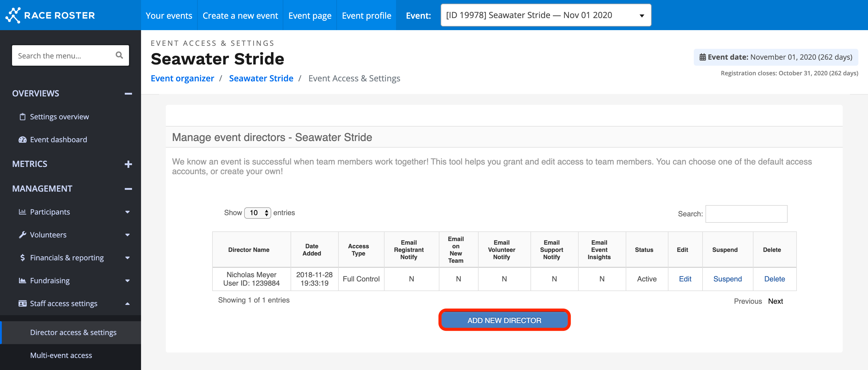Select Create a new event tab
868x370 pixels.
pos(240,15)
